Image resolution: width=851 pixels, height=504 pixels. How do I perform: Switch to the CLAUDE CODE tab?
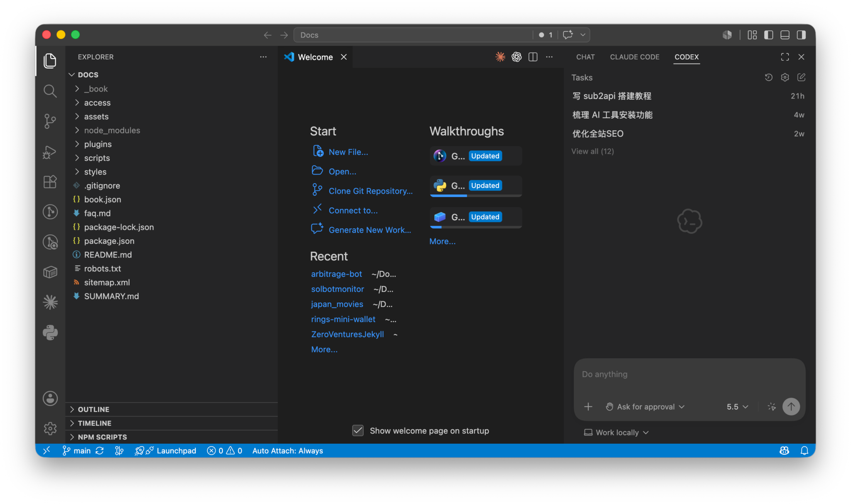634,57
